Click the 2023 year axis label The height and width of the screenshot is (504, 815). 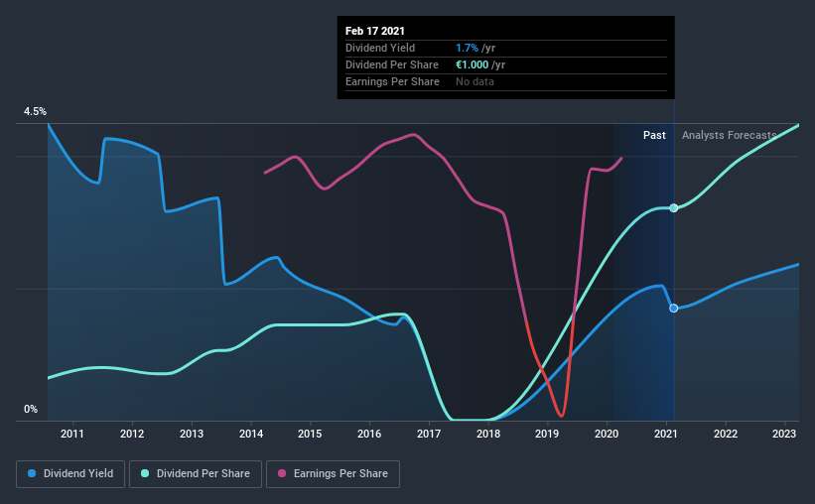pos(784,434)
